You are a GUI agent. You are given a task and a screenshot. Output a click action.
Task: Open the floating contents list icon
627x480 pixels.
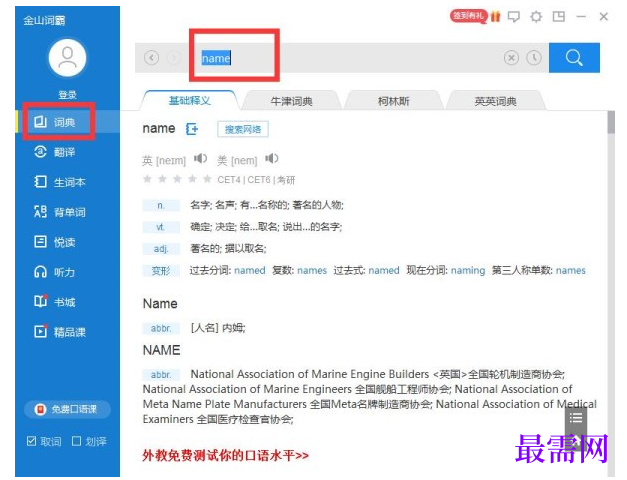[576, 418]
